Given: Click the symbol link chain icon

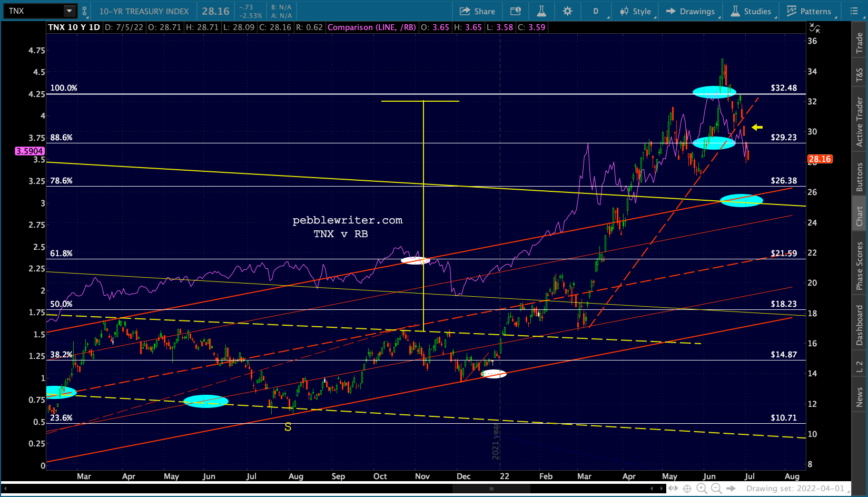Looking at the screenshot, I should (x=84, y=11).
